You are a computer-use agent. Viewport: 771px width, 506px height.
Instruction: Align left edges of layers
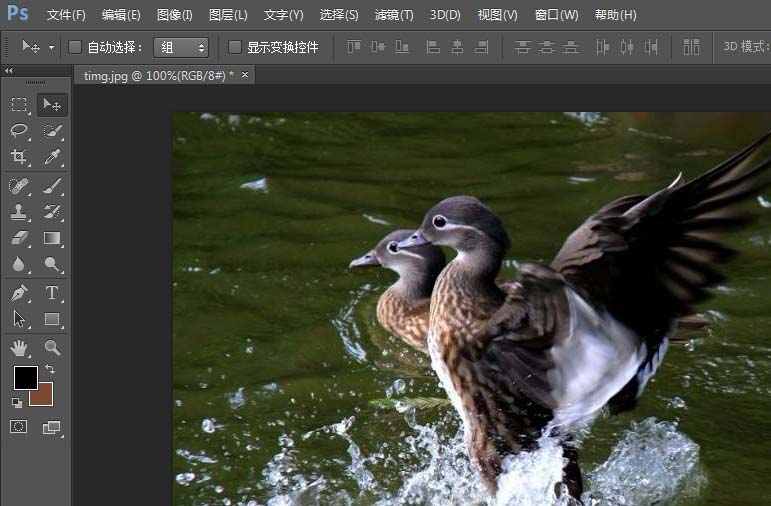coord(433,47)
